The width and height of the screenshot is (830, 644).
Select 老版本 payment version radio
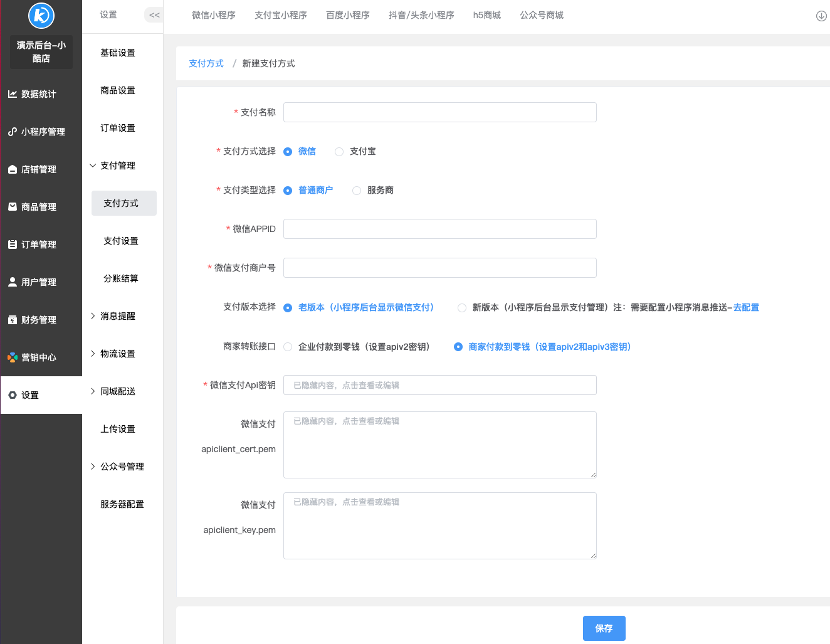coord(288,308)
